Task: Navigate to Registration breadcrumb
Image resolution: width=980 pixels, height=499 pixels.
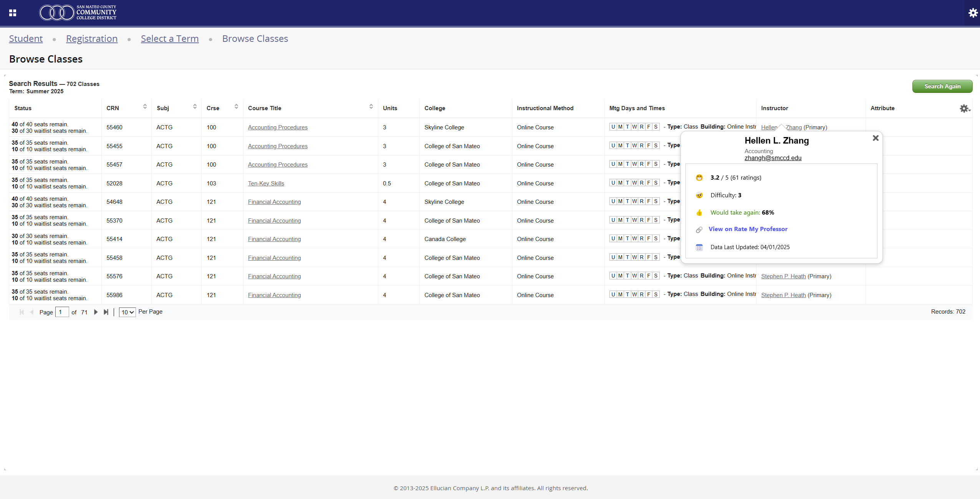Action: (x=92, y=39)
